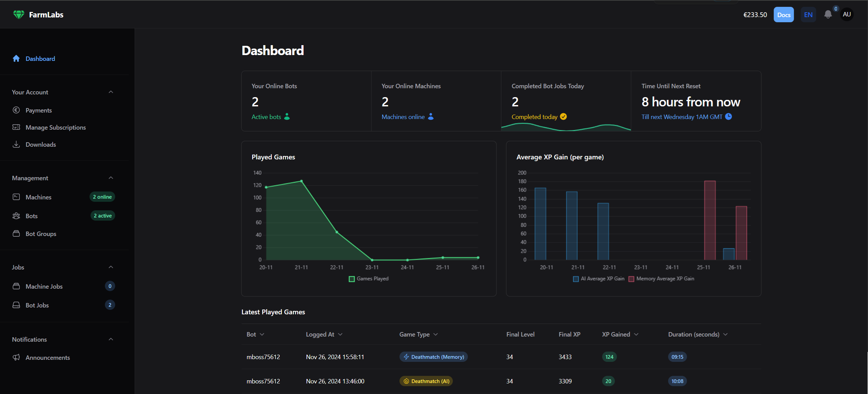Click the Dashboard home icon
Screen dimensions: 868x394
(x=16, y=58)
